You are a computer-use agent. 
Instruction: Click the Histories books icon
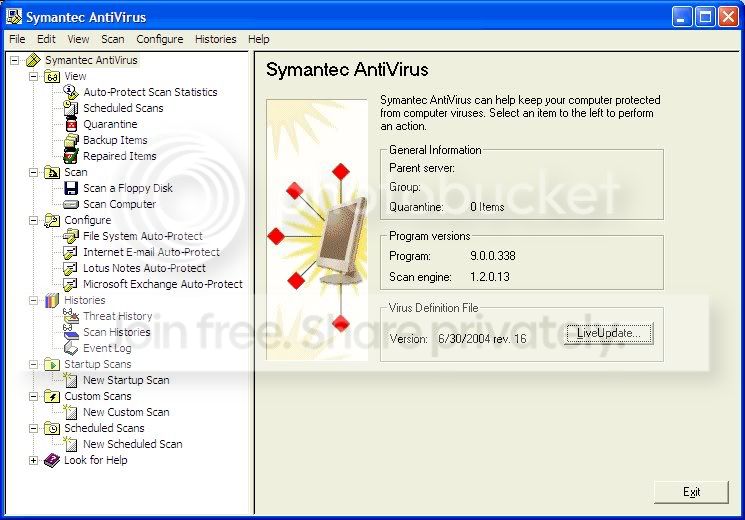pos(52,300)
